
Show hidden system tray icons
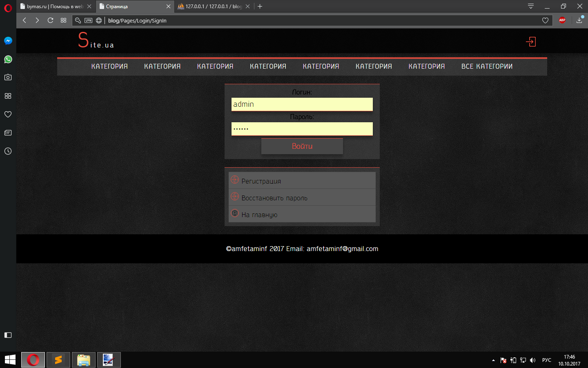(493, 360)
